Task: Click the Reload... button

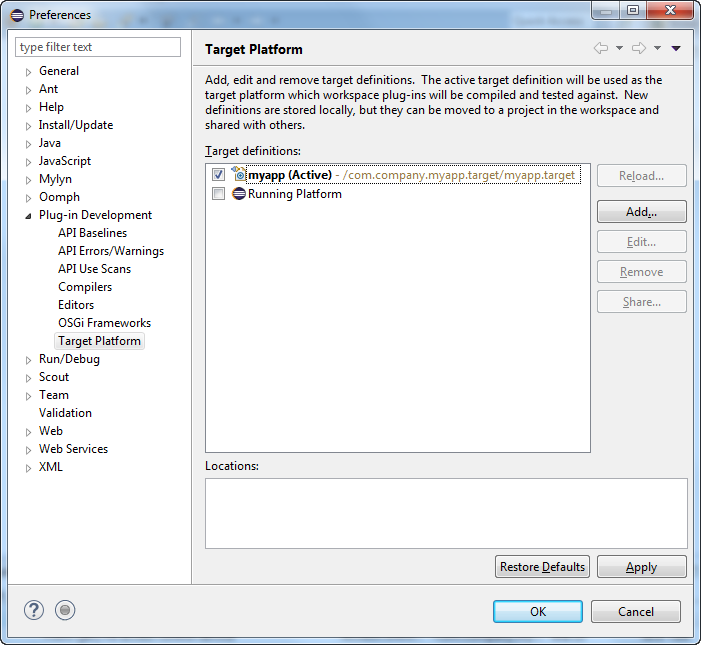Action: [642, 176]
